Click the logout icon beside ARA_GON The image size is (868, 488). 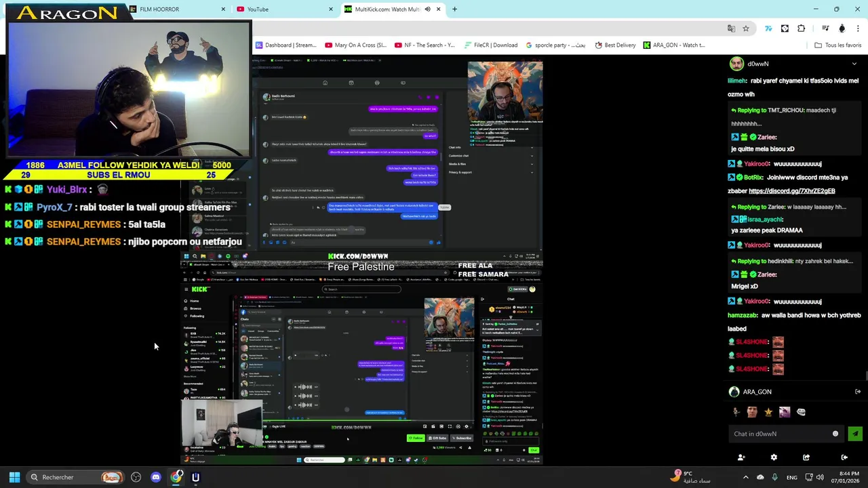[858, 392]
